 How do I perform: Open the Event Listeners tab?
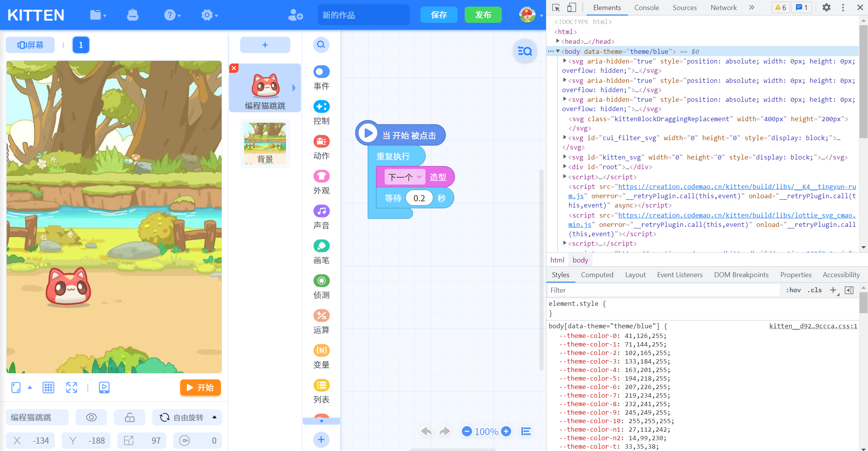(x=680, y=275)
